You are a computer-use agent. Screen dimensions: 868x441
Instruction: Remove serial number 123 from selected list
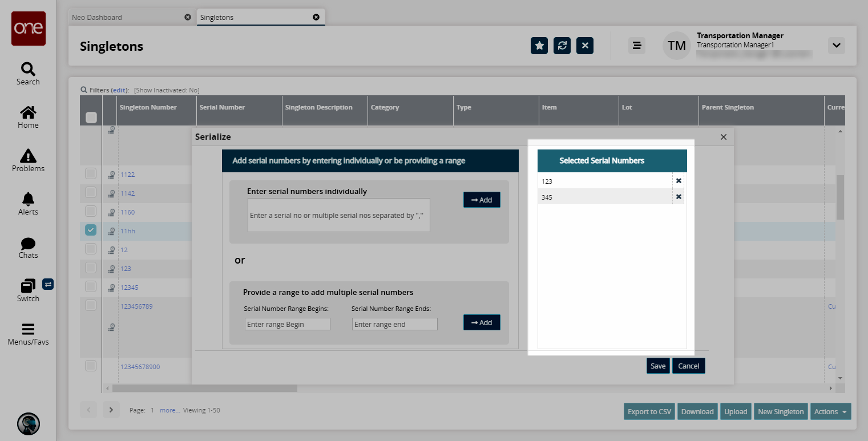[x=679, y=181]
